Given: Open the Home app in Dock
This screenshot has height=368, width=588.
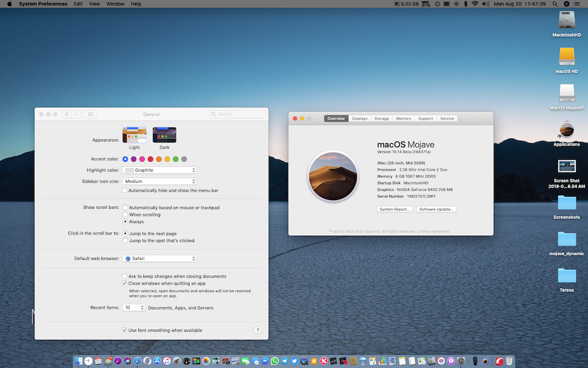Looking at the screenshot, I should (314, 361).
